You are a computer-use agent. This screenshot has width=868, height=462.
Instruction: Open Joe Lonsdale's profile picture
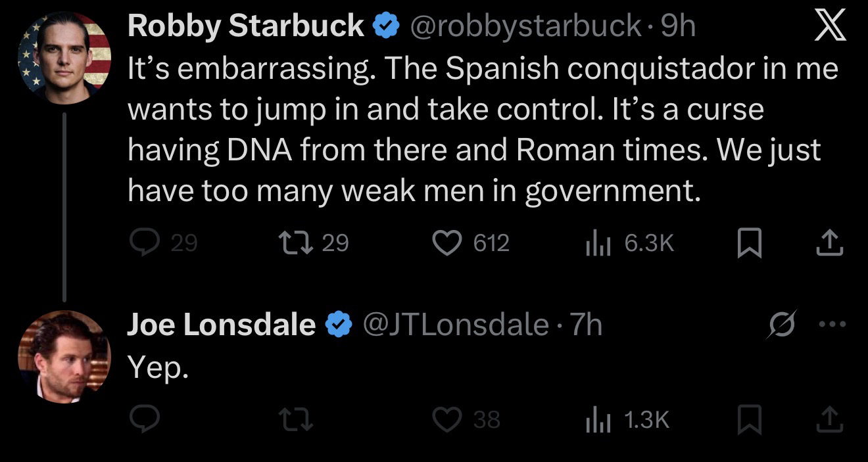pyautogui.click(x=64, y=356)
